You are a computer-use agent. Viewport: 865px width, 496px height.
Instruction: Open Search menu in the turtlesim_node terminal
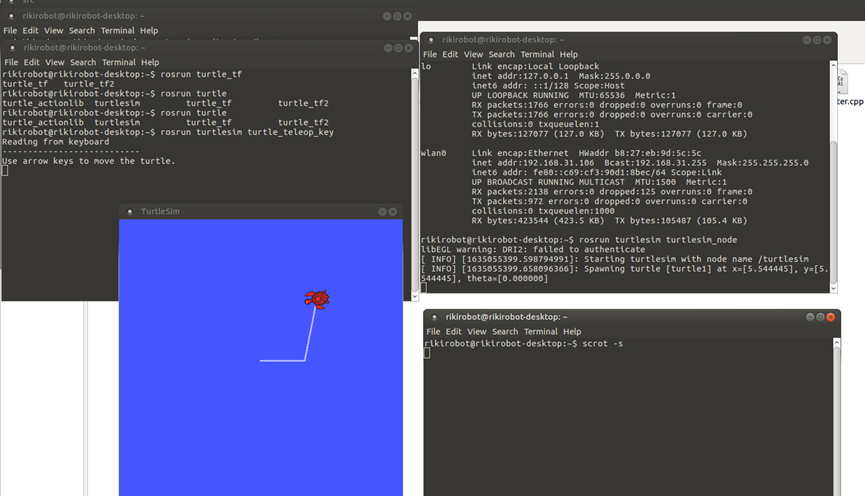point(501,54)
